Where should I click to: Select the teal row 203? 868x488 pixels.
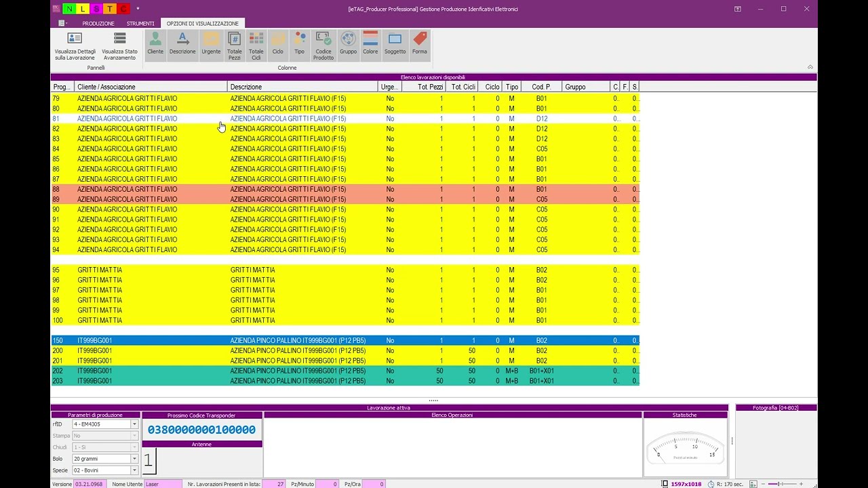pyautogui.click(x=345, y=381)
